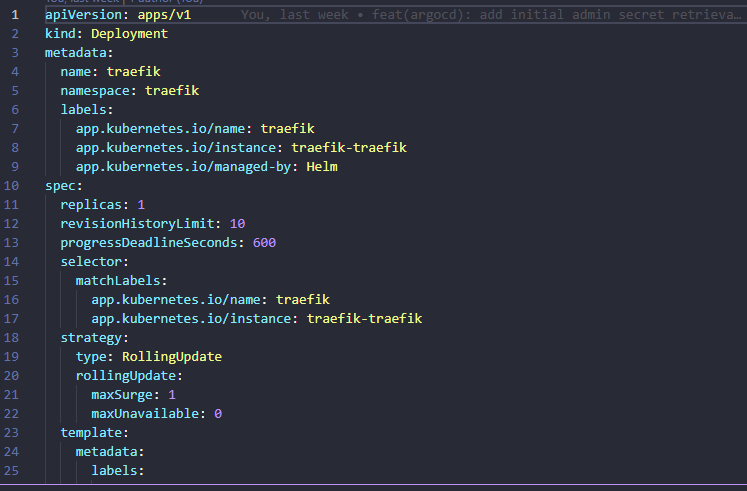Click line number 23 in the gutter

(11, 432)
